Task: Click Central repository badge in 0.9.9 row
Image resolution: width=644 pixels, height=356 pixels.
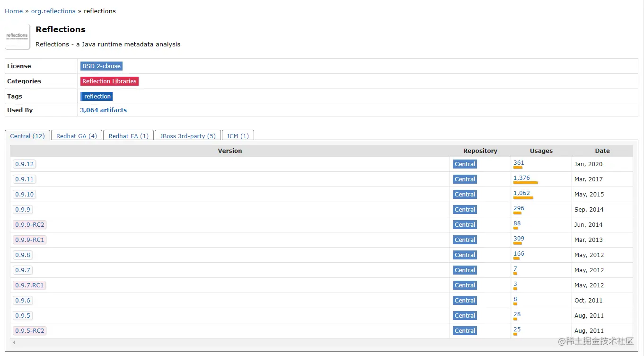Action: click(465, 210)
